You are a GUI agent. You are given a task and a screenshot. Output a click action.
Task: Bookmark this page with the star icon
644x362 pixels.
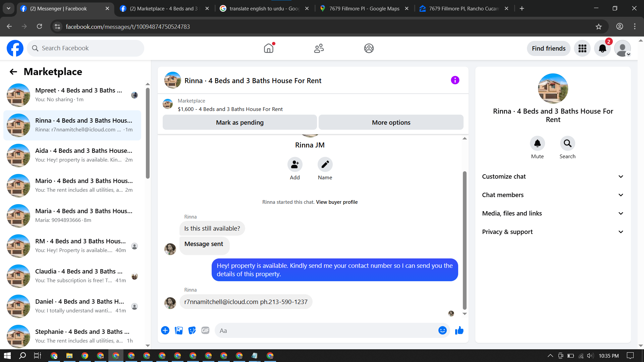[599, 26]
